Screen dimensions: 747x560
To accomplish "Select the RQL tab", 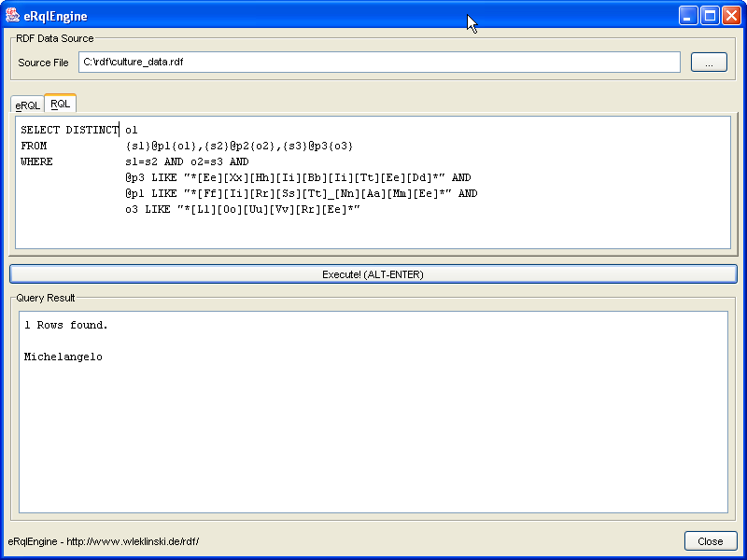I will [60, 104].
